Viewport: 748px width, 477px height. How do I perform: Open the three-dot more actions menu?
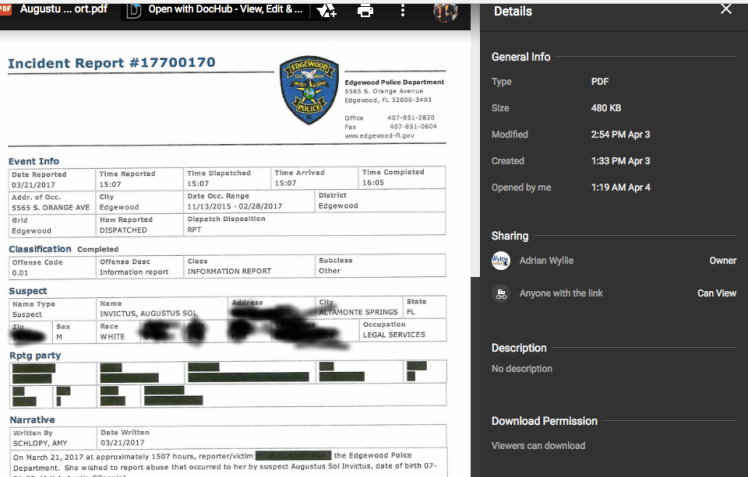[x=403, y=11]
